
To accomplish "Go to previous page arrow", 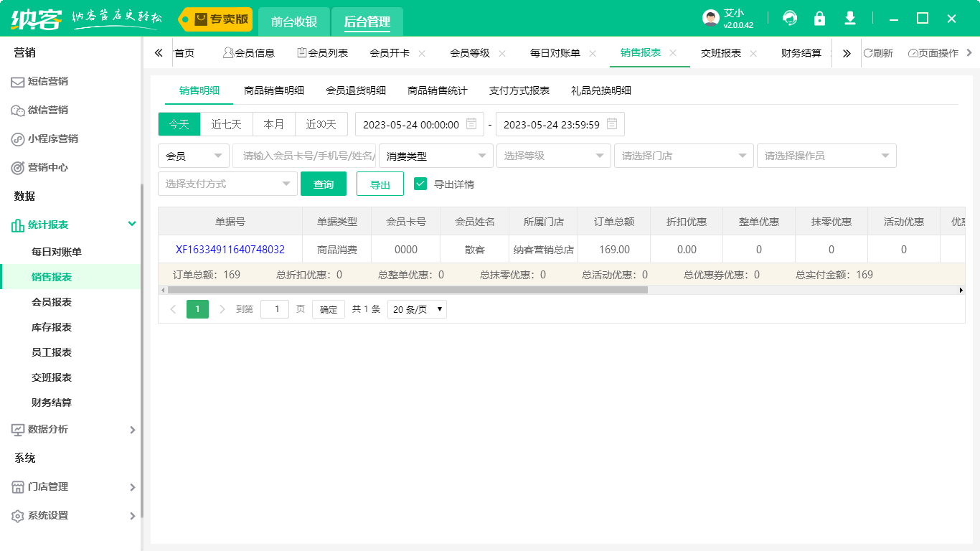I will pos(173,309).
